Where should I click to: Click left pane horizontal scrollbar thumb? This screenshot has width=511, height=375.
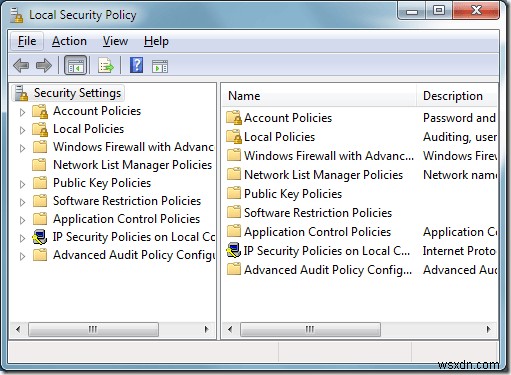click(x=93, y=329)
